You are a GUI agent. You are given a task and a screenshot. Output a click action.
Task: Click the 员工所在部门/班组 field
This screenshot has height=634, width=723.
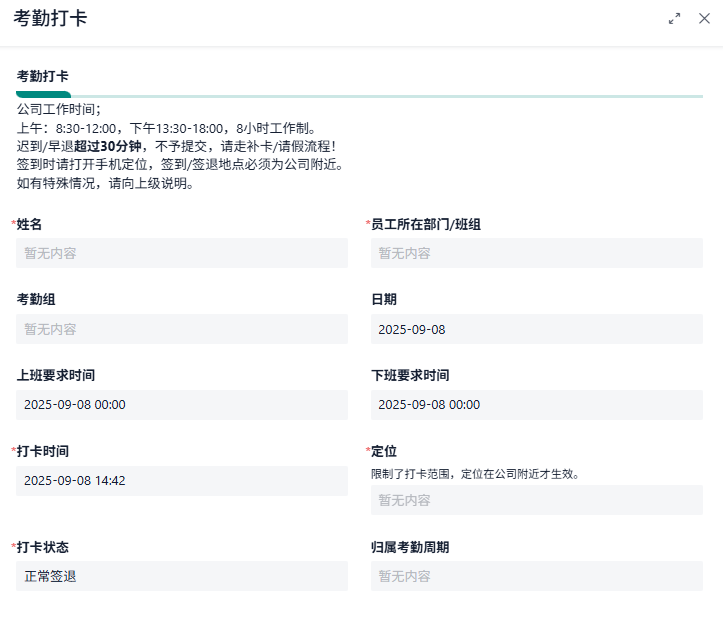coord(537,253)
